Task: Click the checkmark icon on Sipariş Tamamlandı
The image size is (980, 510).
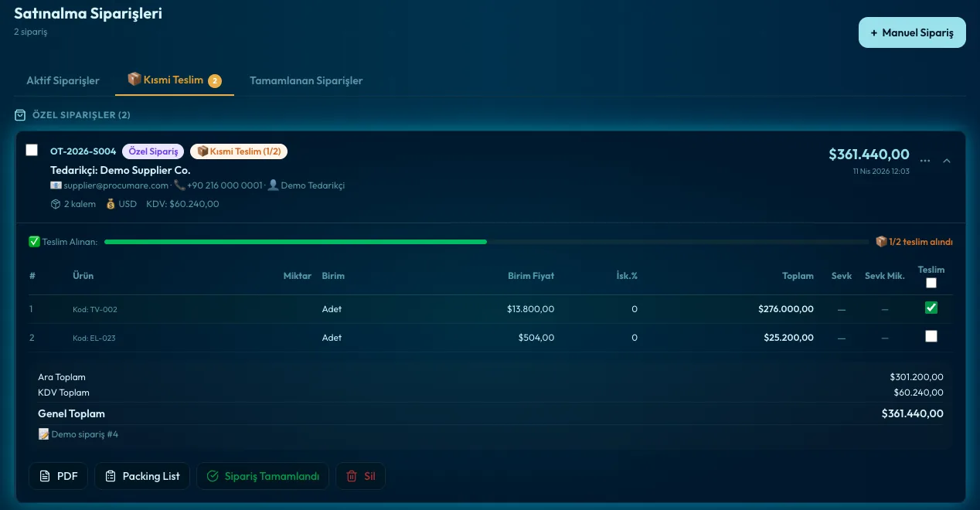Action: tap(213, 476)
